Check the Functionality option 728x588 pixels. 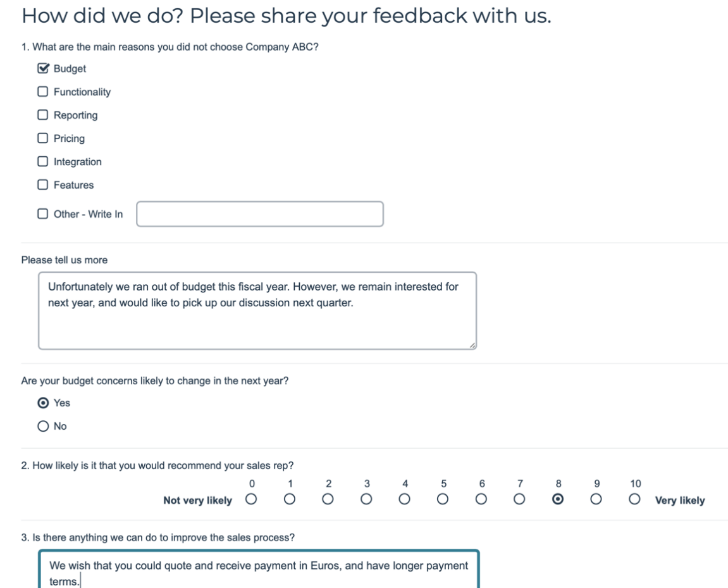(x=43, y=92)
